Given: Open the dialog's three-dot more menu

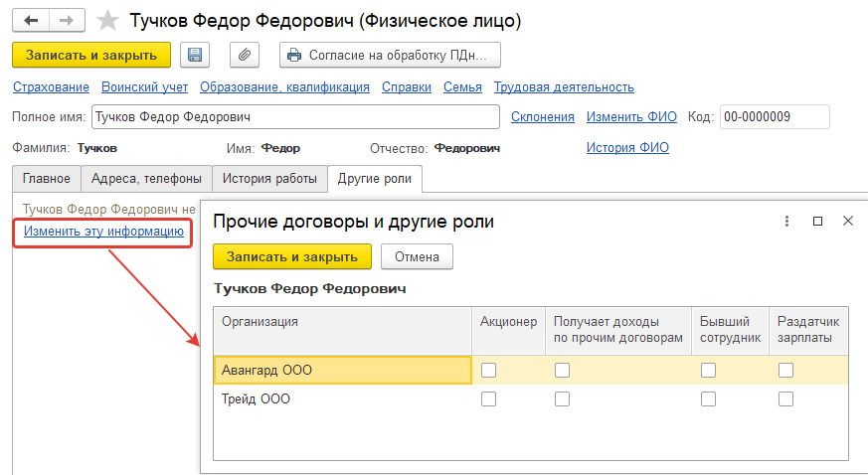Looking at the screenshot, I should (x=785, y=222).
